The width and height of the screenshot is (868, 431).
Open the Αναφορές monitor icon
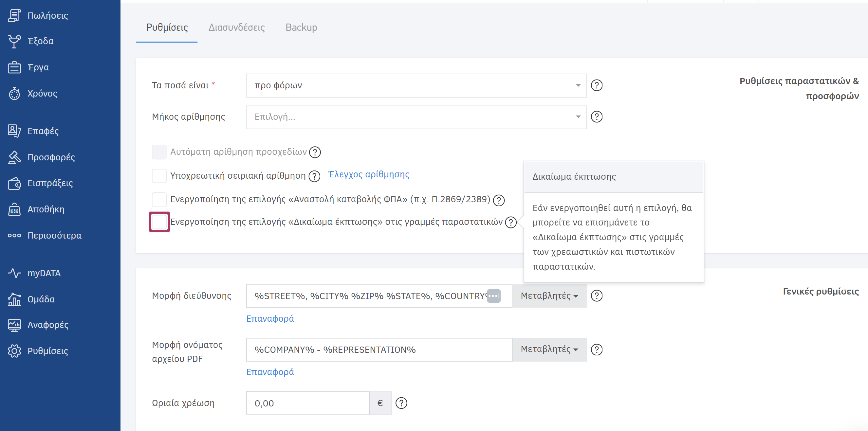tap(14, 325)
